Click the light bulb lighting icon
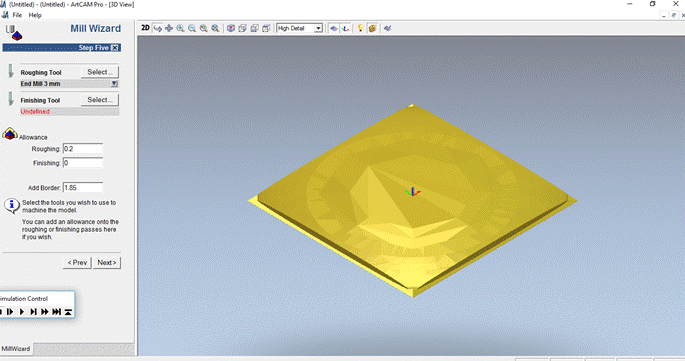Image resolution: width=685 pixels, height=361 pixels. pos(360,28)
